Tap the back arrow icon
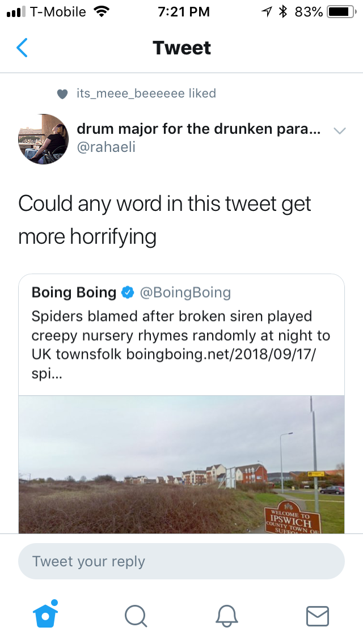The height and width of the screenshot is (644, 363). 22,48
